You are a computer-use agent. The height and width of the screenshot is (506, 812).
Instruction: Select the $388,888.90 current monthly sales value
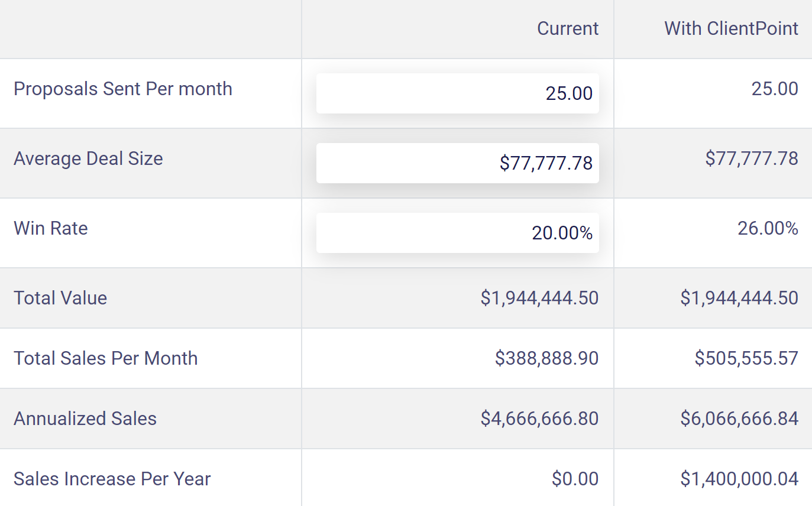(546, 358)
